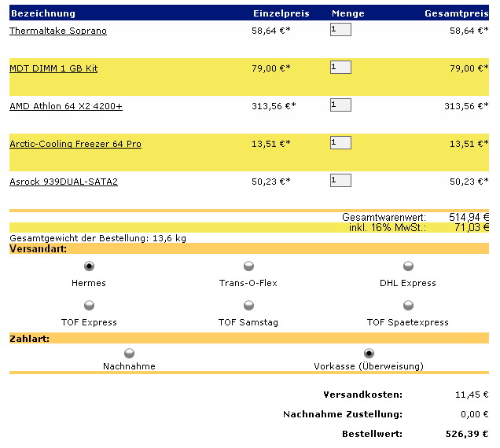Viewport: 500px width, 448px height.
Task: Click the DHL Express shipping label
Action: point(408,283)
